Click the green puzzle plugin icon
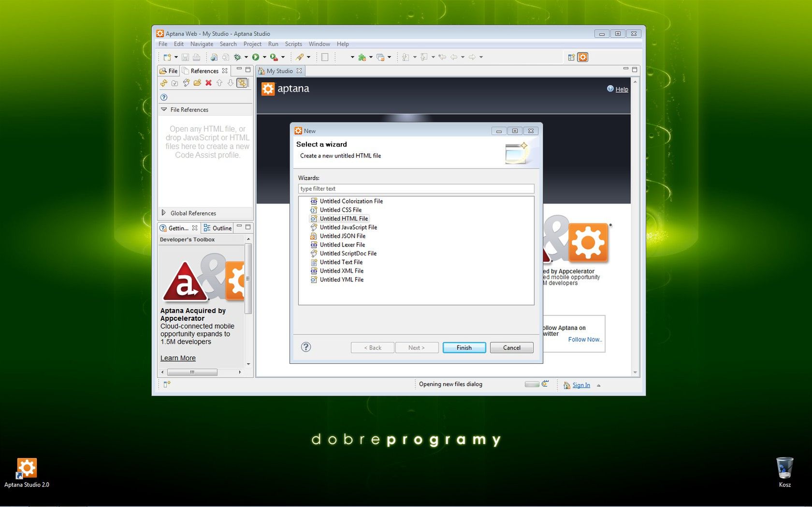Viewport: 812px width, 507px height. tap(362, 57)
